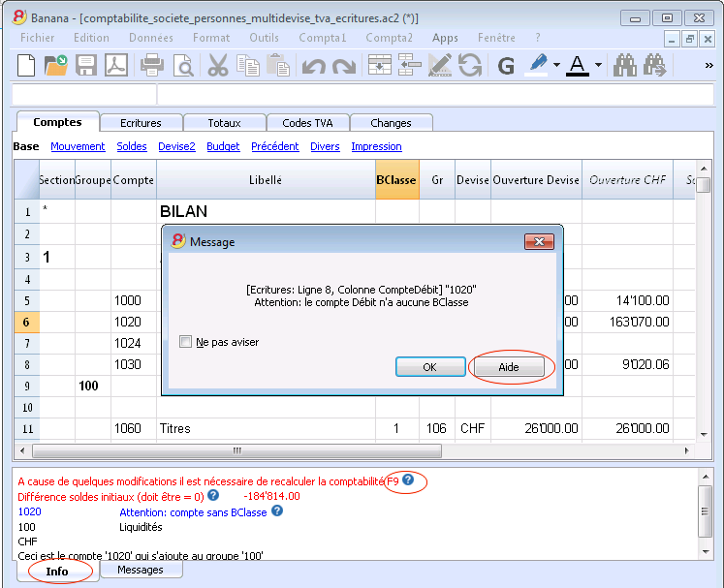724x588 pixels.
Task: Apply highlight with the marker pen icon
Action: pyautogui.click(x=538, y=65)
